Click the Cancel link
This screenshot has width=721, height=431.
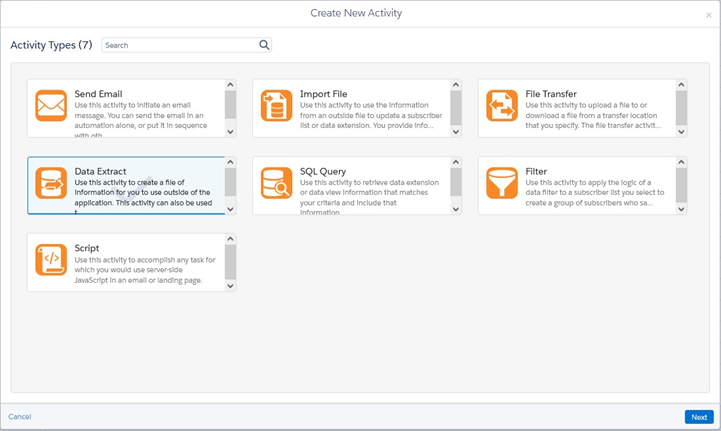(x=20, y=417)
